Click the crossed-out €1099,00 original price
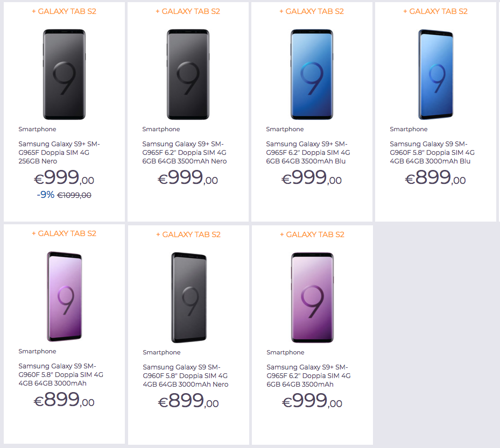500x448 pixels. click(x=74, y=195)
